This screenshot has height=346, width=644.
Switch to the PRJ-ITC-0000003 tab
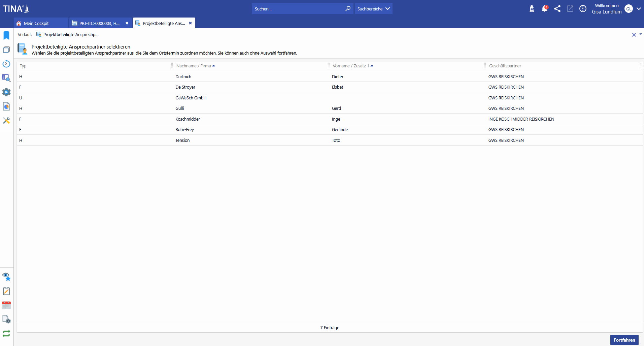click(99, 23)
